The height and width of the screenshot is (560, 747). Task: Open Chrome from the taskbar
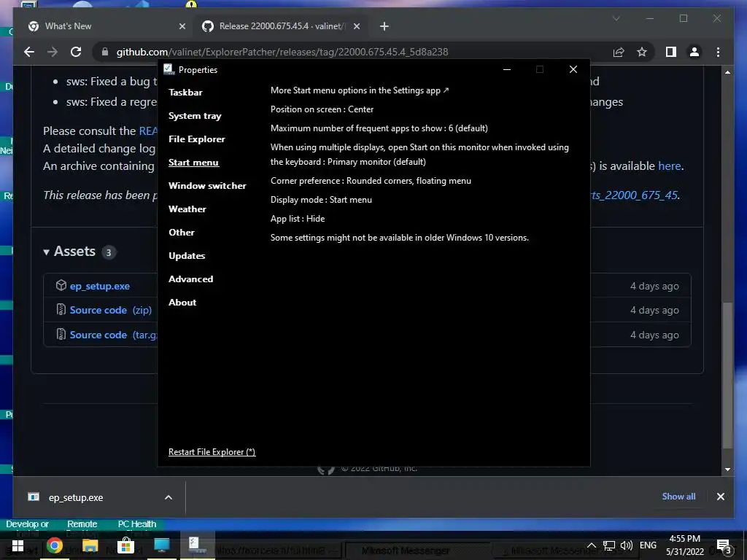54,545
